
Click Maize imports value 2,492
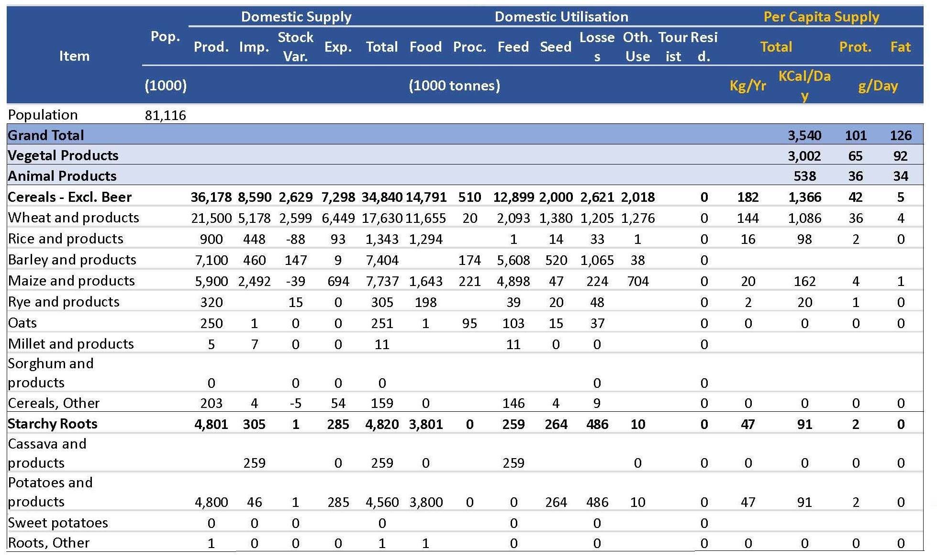(254, 281)
